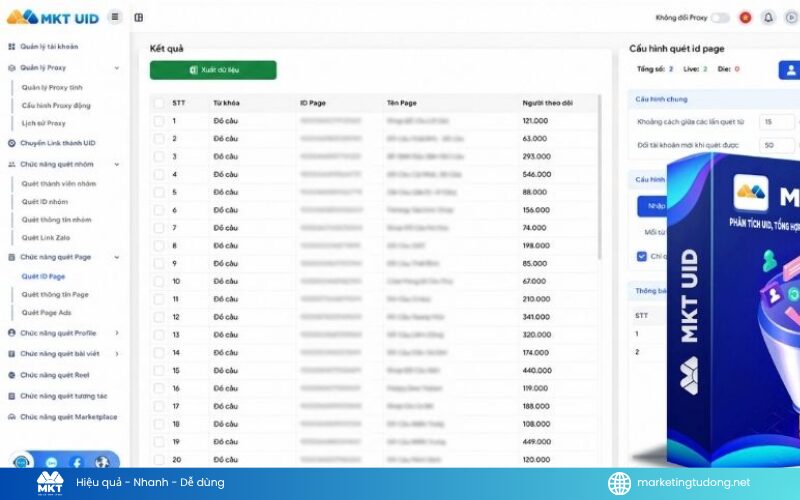Select the active Quét ID Page menu item
The image size is (800, 500).
coord(43,277)
